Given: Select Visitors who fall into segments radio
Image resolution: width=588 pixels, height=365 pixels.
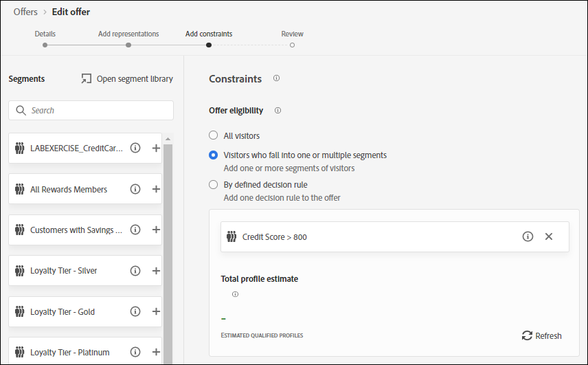Looking at the screenshot, I should pos(213,155).
